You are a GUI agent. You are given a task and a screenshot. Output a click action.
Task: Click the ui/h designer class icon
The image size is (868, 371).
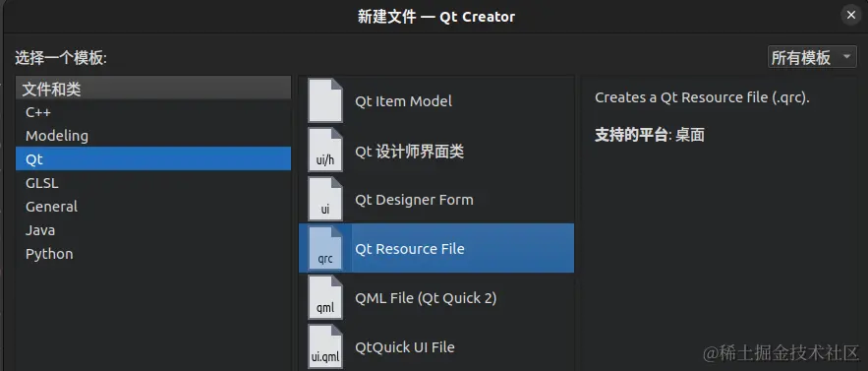click(325, 150)
